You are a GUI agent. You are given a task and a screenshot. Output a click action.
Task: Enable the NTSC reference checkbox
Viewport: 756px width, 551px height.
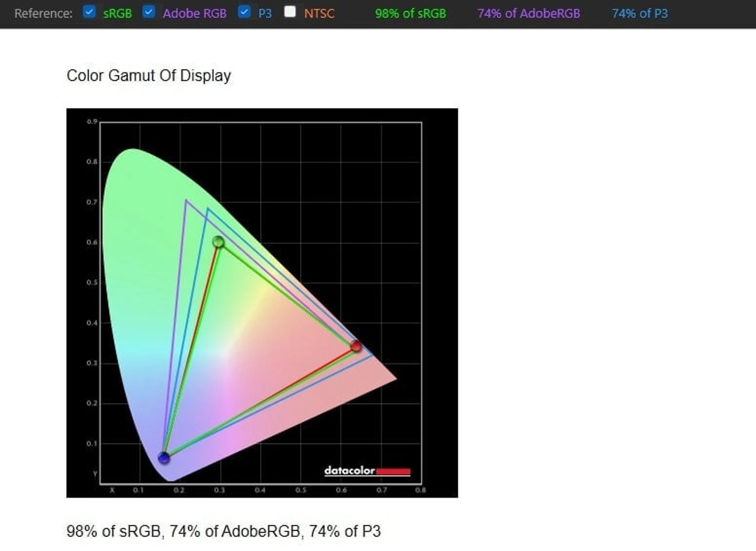[x=290, y=12]
